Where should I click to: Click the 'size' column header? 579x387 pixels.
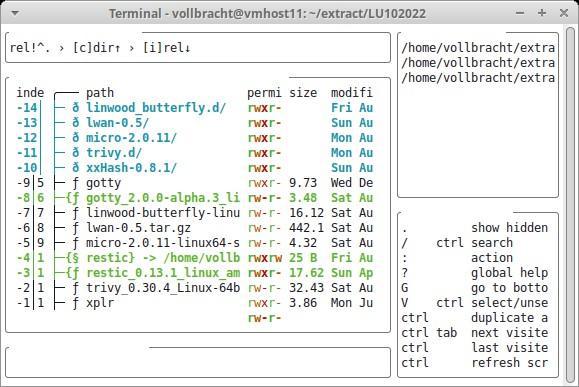303,93
